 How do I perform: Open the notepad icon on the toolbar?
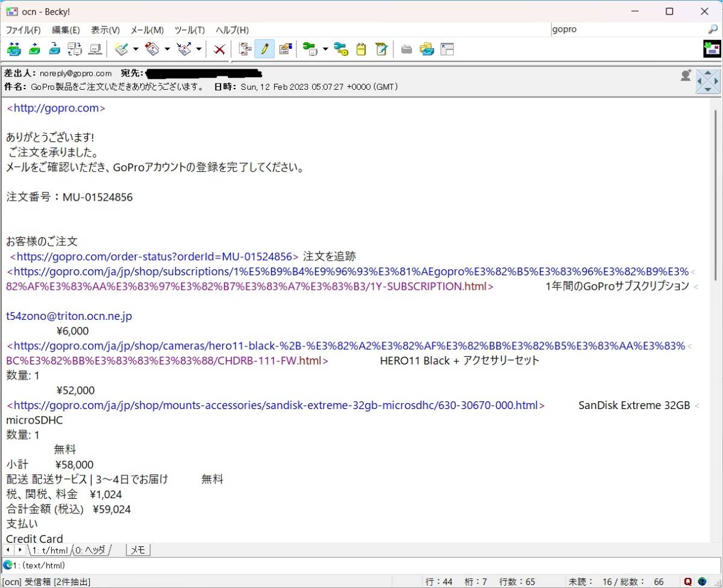pos(360,49)
